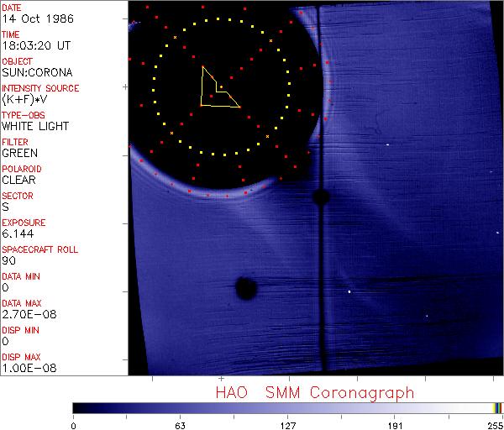Click the spacecraft roll value 90

(8, 260)
